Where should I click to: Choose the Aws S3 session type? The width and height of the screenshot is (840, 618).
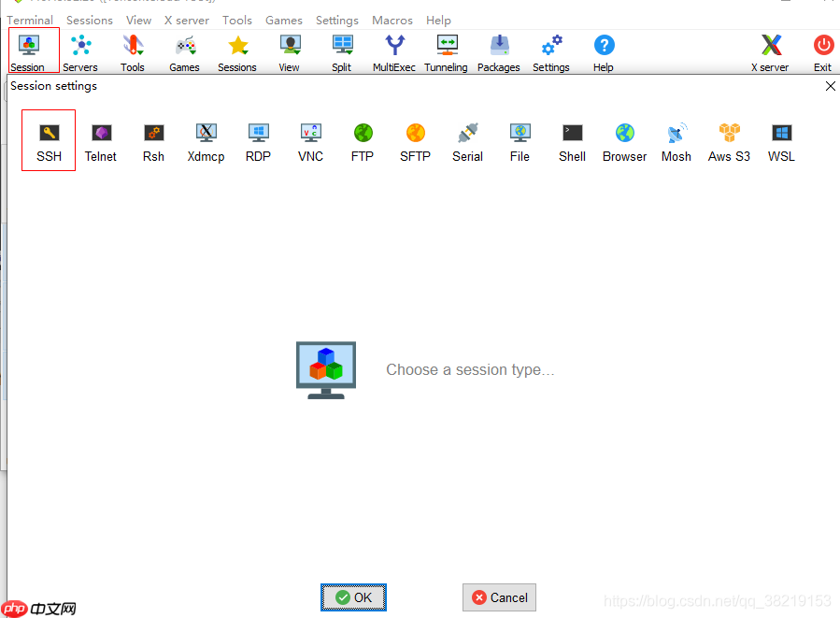click(729, 142)
